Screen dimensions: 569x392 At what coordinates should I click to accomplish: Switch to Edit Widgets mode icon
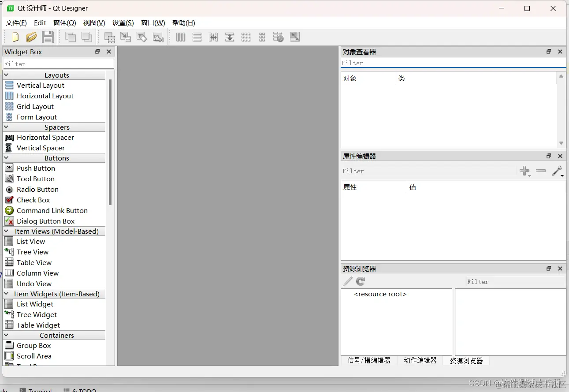click(x=109, y=37)
